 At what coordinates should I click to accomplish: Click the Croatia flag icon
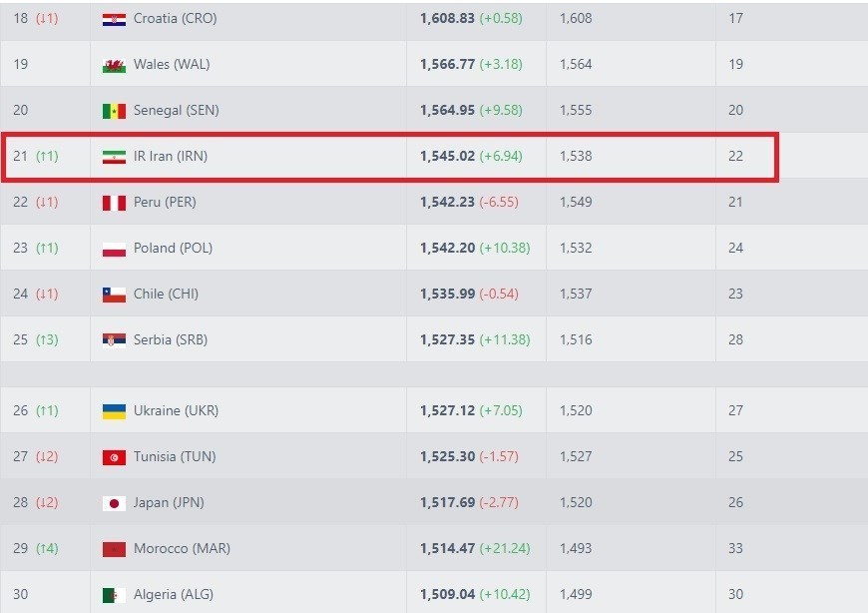[114, 19]
